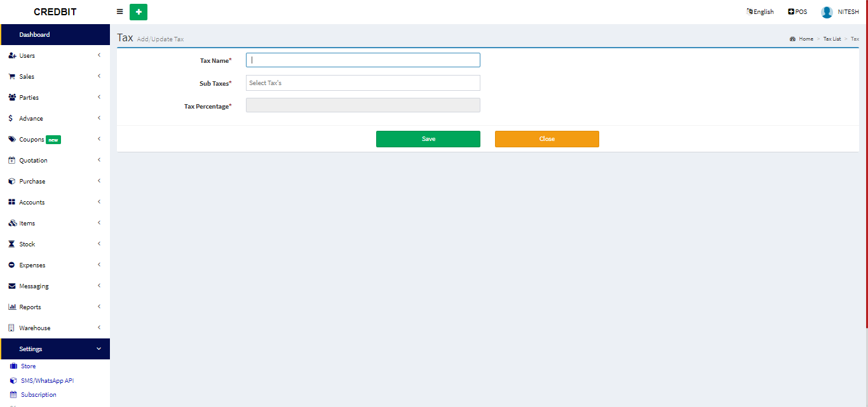Expand the Accounts submenu chevron
868x407 pixels.
click(99, 202)
